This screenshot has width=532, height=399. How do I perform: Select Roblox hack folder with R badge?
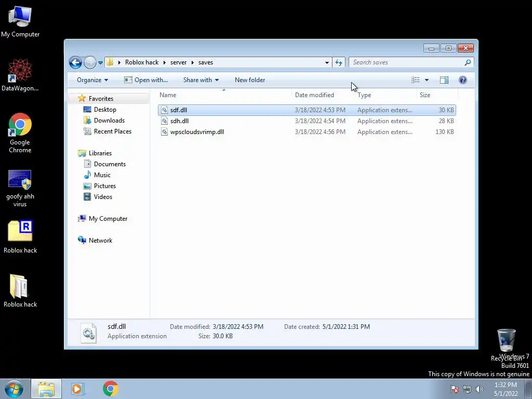20,236
